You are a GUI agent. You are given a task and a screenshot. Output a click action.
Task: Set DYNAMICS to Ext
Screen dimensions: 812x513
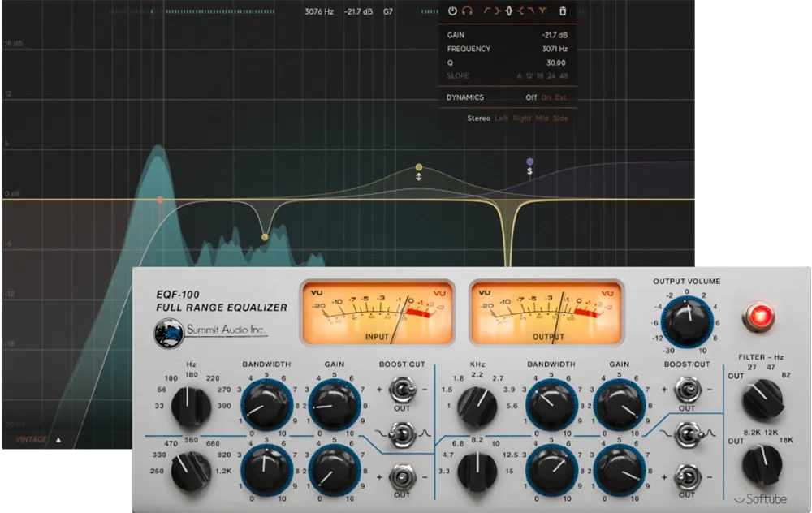pyautogui.click(x=561, y=97)
